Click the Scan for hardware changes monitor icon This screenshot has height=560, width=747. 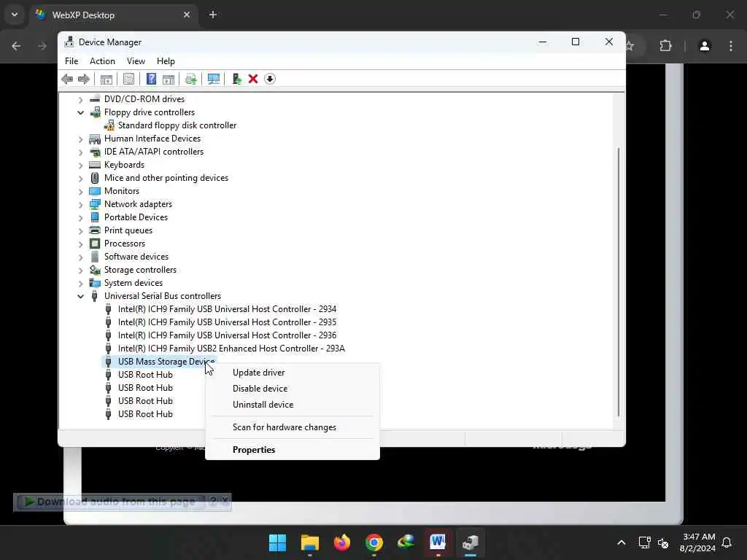pyautogui.click(x=214, y=79)
